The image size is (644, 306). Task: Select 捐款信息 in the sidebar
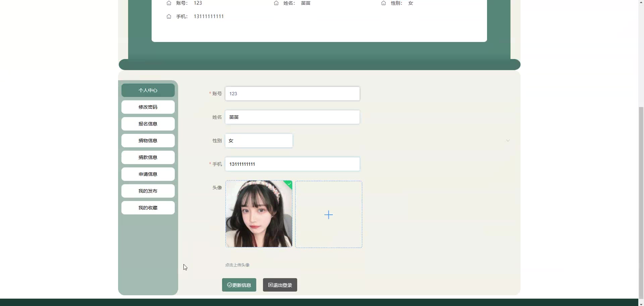point(148,157)
